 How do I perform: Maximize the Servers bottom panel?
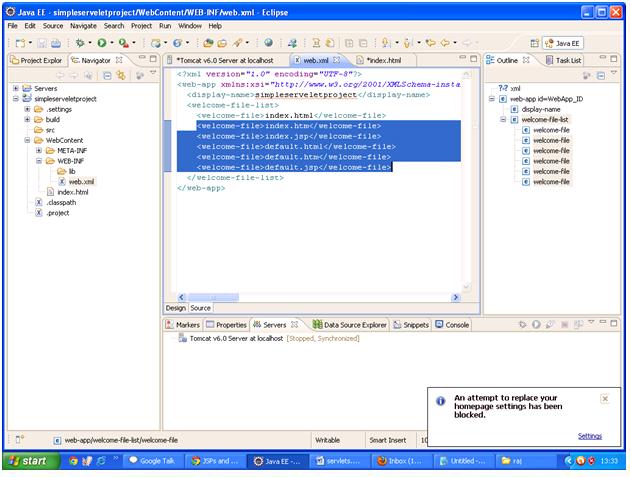click(614, 323)
